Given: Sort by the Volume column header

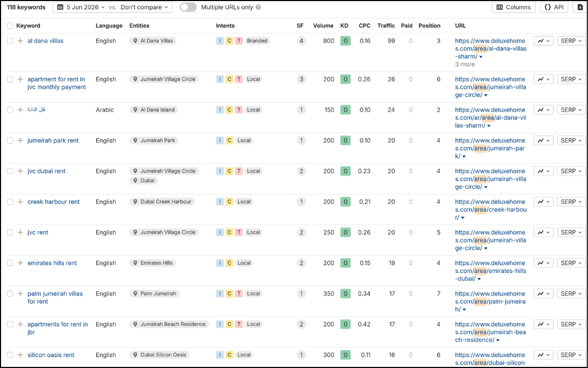Looking at the screenshot, I should pyautogui.click(x=323, y=26).
